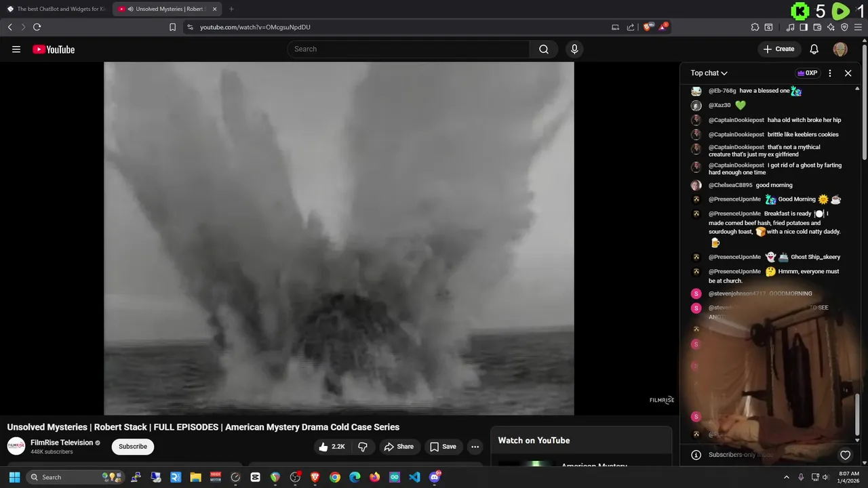This screenshot has height=488, width=868.
Task: Open browser extensions puzzle icon
Action: (755, 27)
